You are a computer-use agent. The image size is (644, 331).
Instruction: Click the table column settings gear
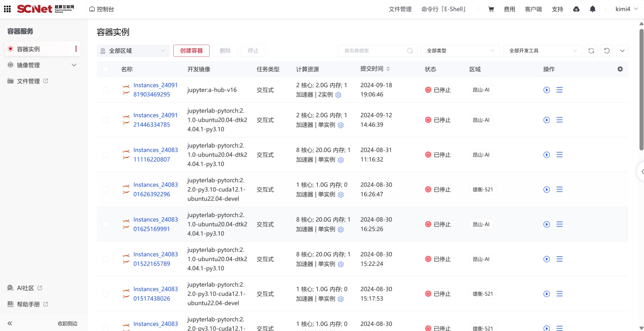tap(620, 69)
